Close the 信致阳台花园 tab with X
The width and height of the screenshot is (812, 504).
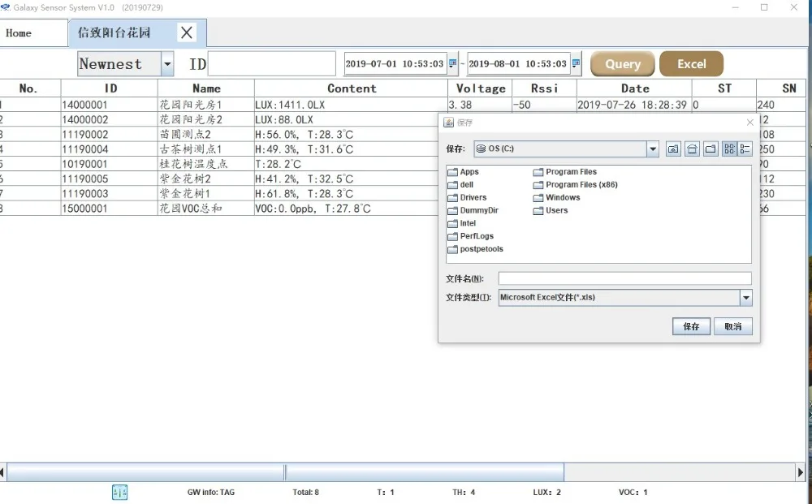(x=187, y=32)
